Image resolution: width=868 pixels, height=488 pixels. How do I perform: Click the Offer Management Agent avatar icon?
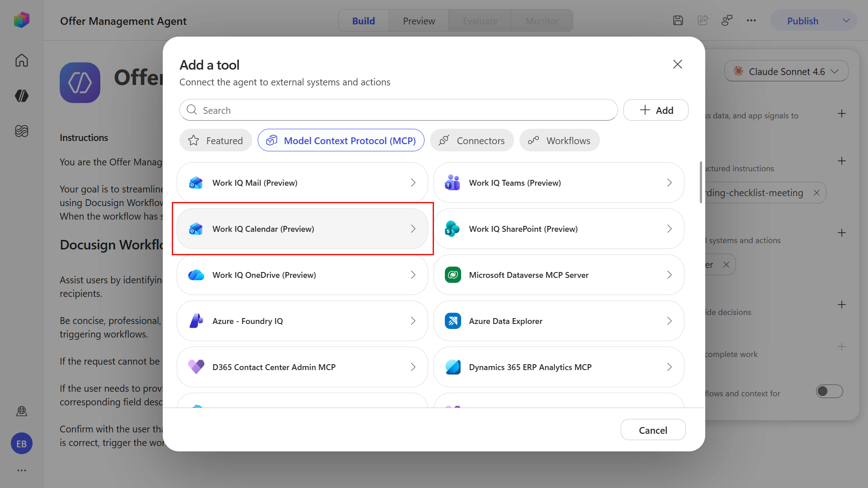point(80,83)
